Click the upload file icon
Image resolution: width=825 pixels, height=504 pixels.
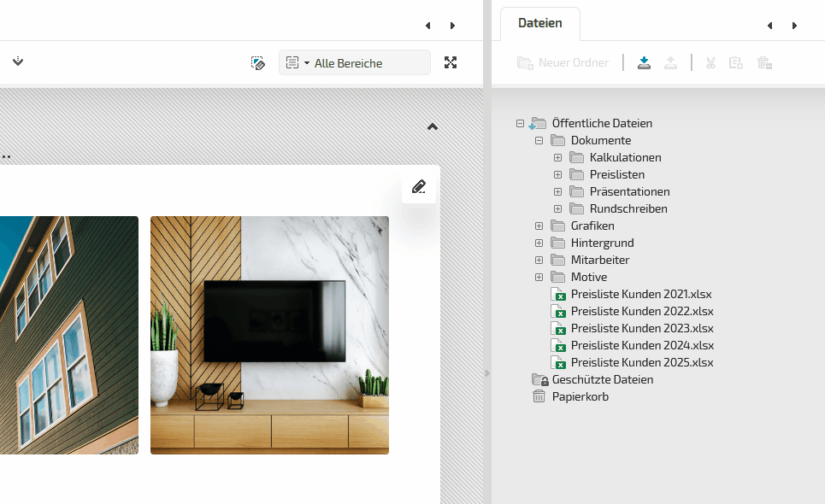pos(671,62)
